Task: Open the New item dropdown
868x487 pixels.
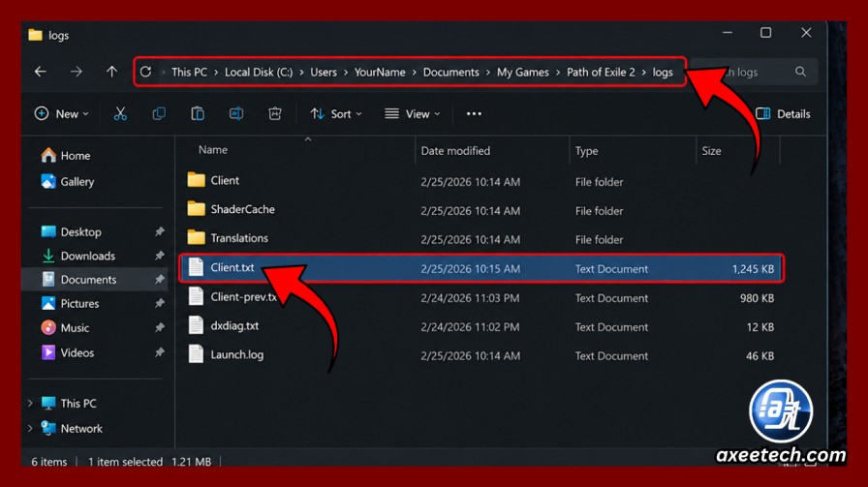Action: point(61,114)
